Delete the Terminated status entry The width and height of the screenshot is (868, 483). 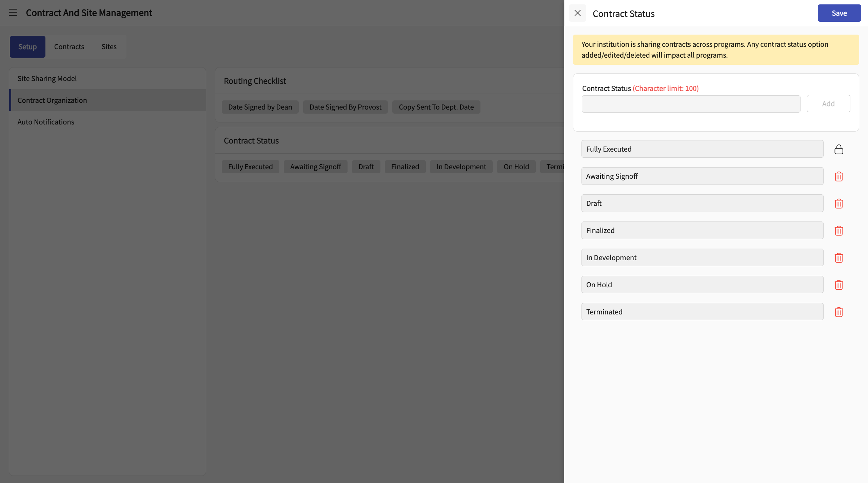pyautogui.click(x=839, y=312)
